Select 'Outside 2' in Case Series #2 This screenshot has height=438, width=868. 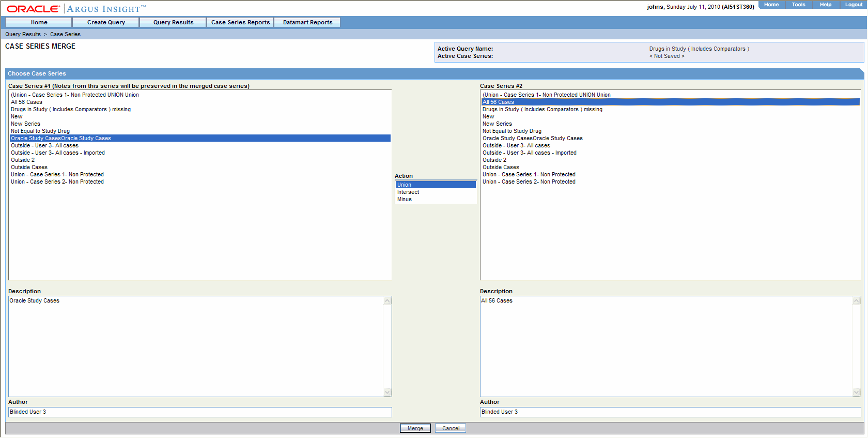(671, 160)
